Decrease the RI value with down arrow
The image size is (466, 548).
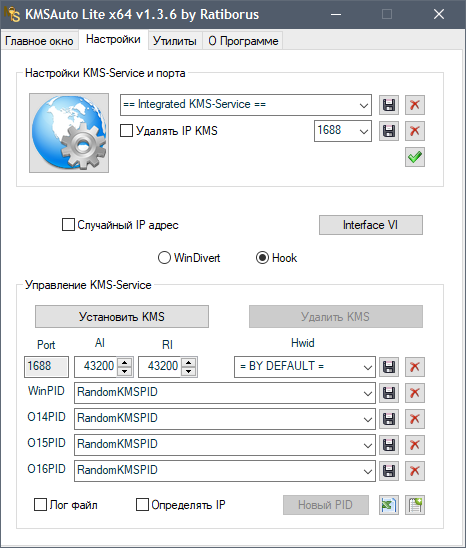(x=189, y=372)
